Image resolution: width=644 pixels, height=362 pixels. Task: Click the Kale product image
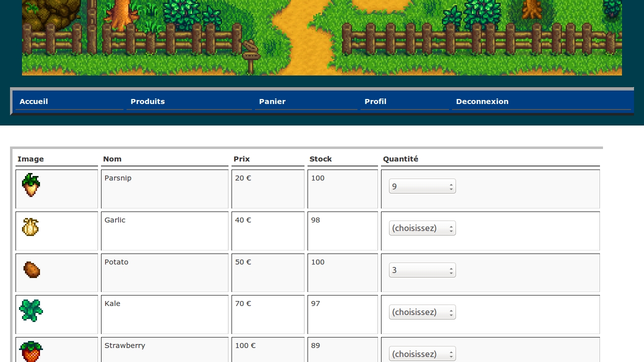[x=31, y=310]
